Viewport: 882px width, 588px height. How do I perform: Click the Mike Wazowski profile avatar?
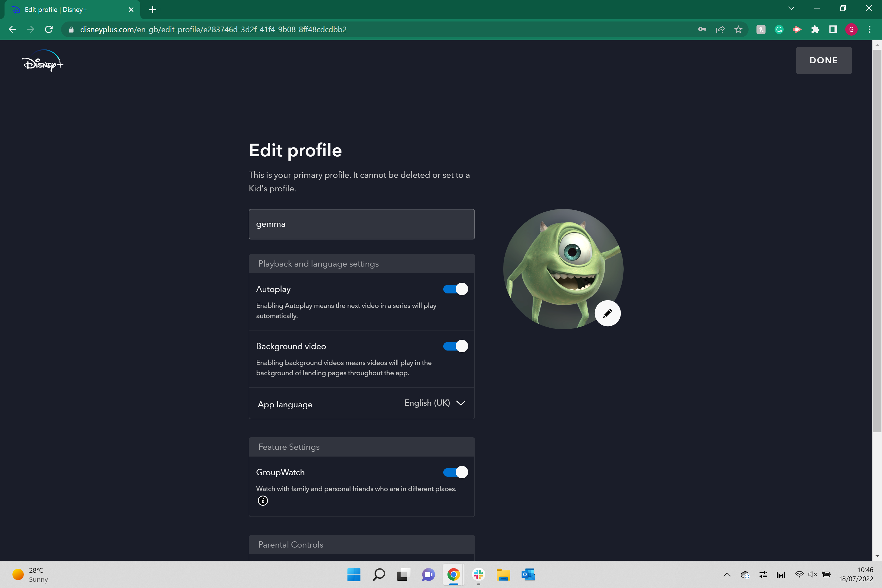click(563, 269)
